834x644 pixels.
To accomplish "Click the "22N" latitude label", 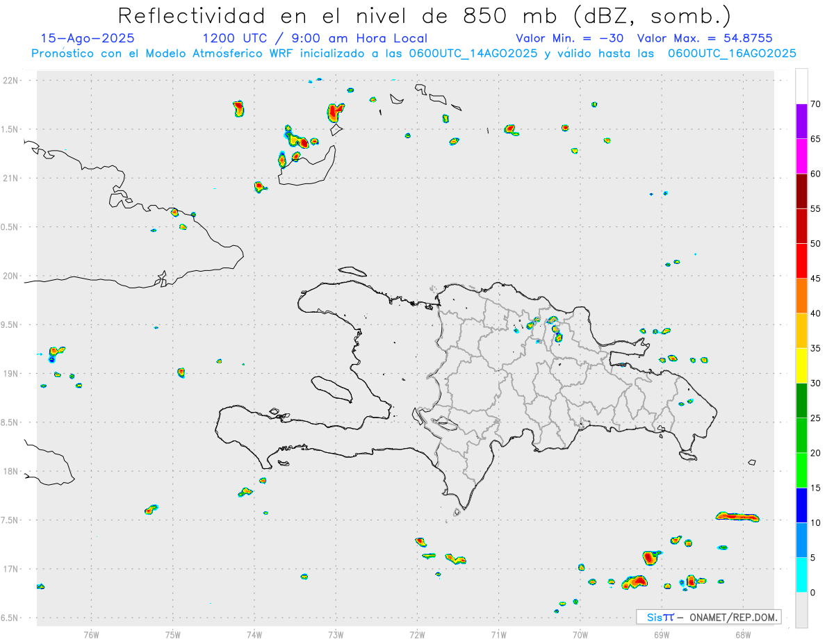I will 12,81.
